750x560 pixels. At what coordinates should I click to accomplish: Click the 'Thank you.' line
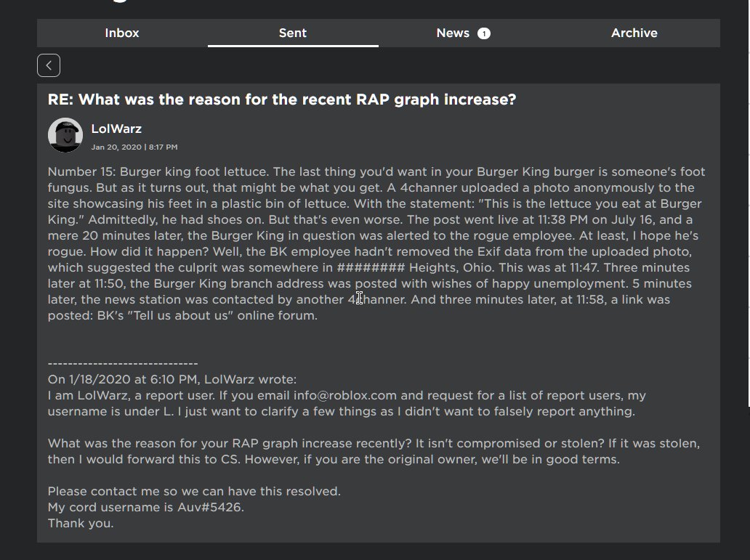click(81, 523)
